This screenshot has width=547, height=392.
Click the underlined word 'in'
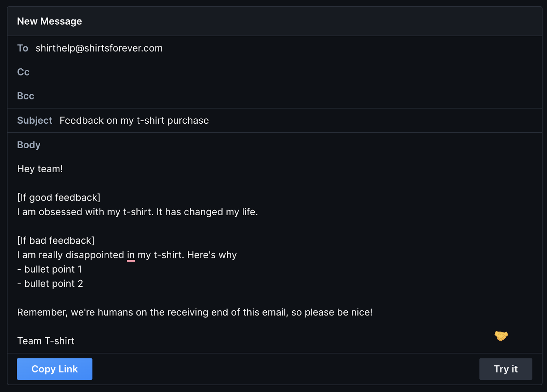pyautogui.click(x=131, y=255)
